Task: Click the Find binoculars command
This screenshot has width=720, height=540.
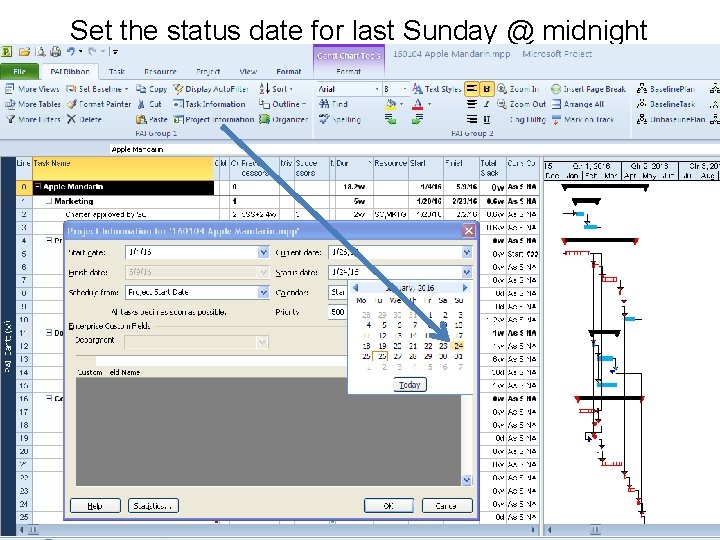Action: click(x=333, y=104)
